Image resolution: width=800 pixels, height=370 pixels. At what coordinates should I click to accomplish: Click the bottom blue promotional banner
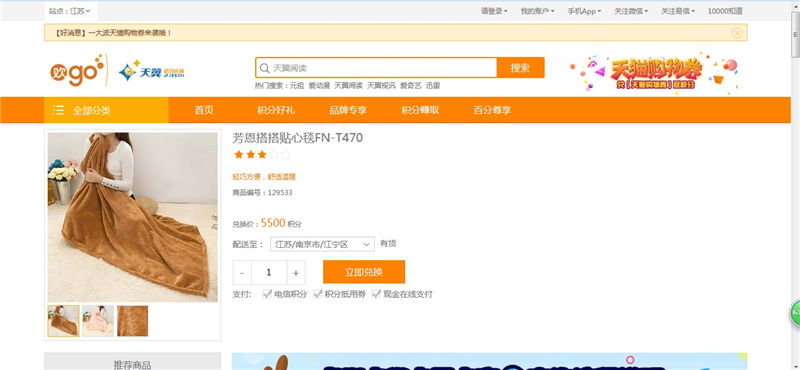[490, 361]
